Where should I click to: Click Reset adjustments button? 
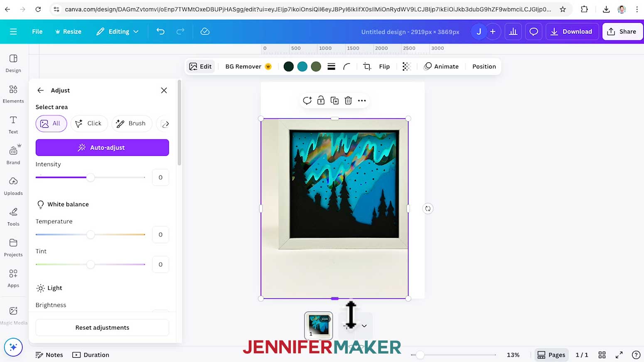(102, 328)
